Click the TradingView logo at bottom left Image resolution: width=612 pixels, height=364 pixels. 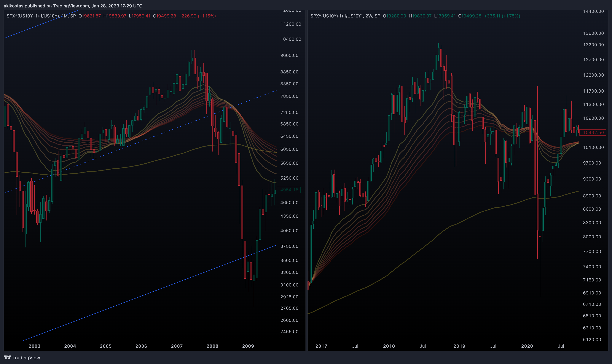point(22,357)
